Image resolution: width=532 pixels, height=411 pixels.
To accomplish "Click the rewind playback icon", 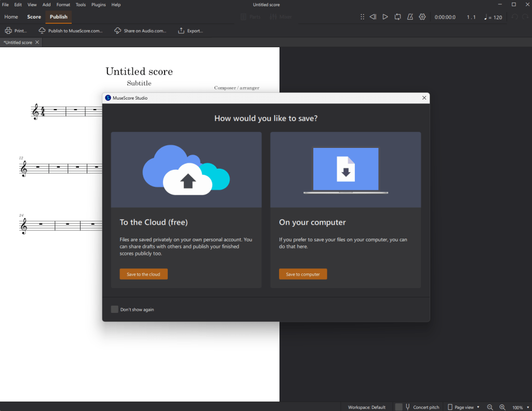I will pos(373,17).
